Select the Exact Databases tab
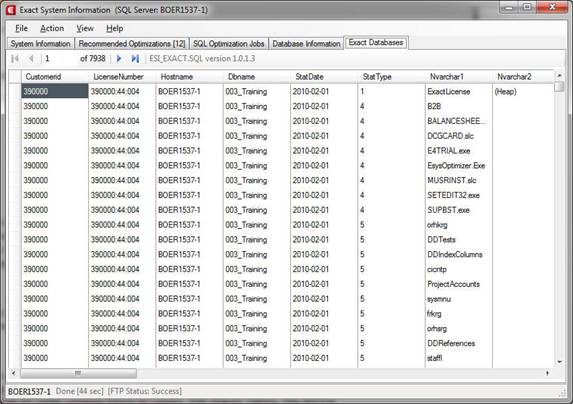This screenshot has width=573, height=404. [x=376, y=43]
